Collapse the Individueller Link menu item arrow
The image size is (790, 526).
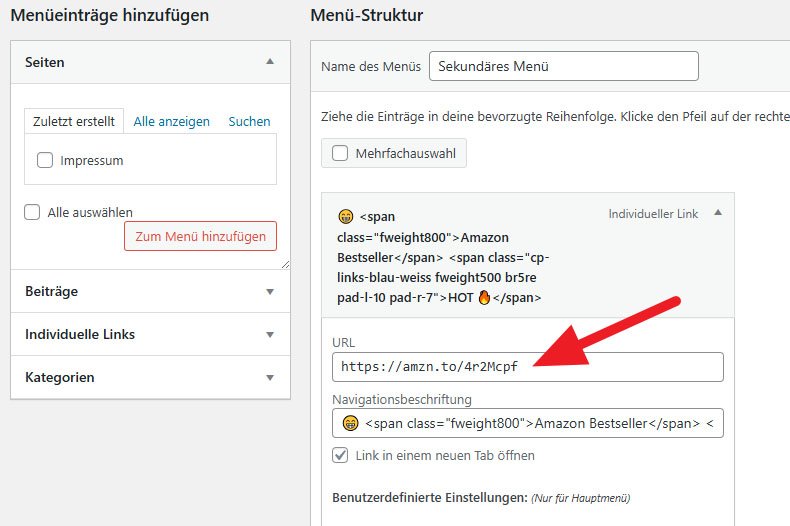tap(717, 214)
